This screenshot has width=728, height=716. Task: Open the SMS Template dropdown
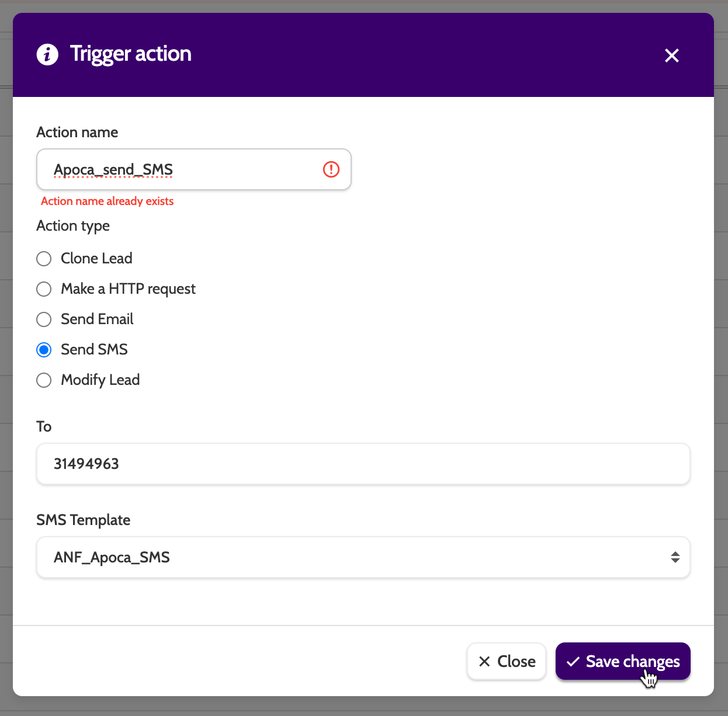pyautogui.click(x=351, y=557)
